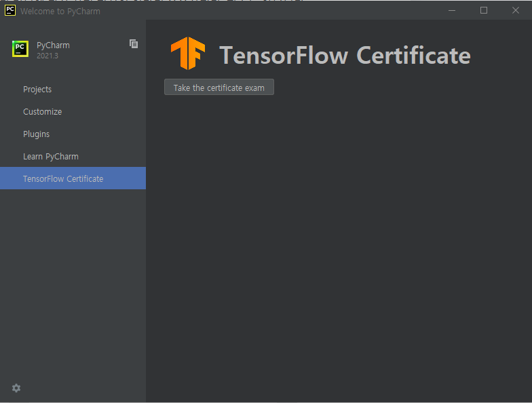Screen dimensions: 532x403
Task: Open the Projects tab
Action: [x=73, y=90]
